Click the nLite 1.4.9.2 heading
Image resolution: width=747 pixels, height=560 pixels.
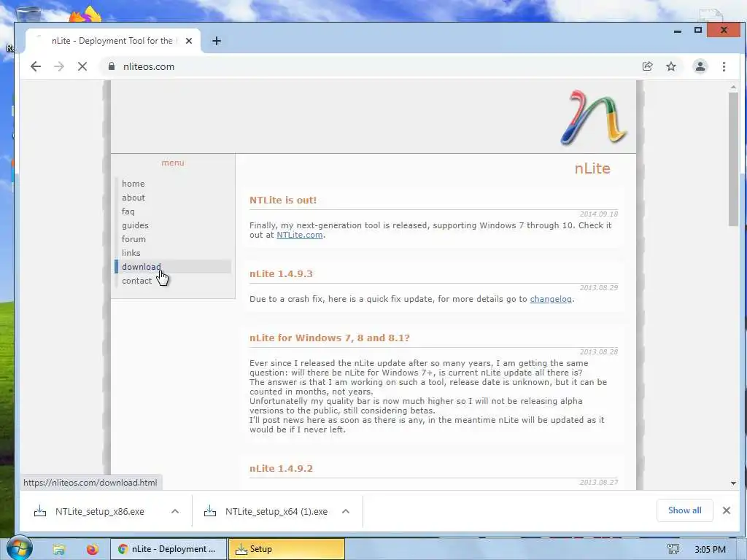tap(281, 469)
